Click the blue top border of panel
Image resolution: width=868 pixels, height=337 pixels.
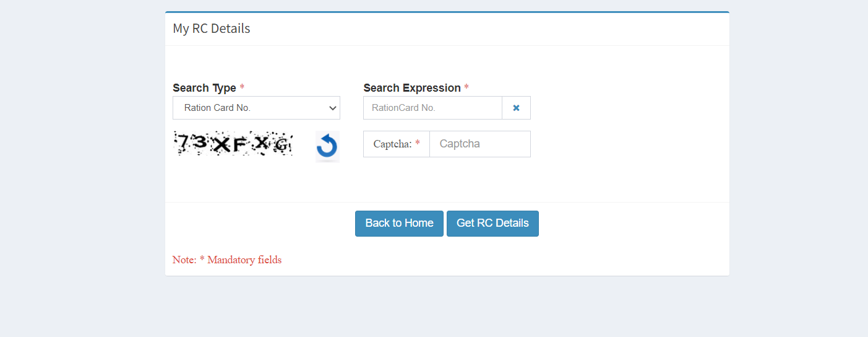coord(447,12)
